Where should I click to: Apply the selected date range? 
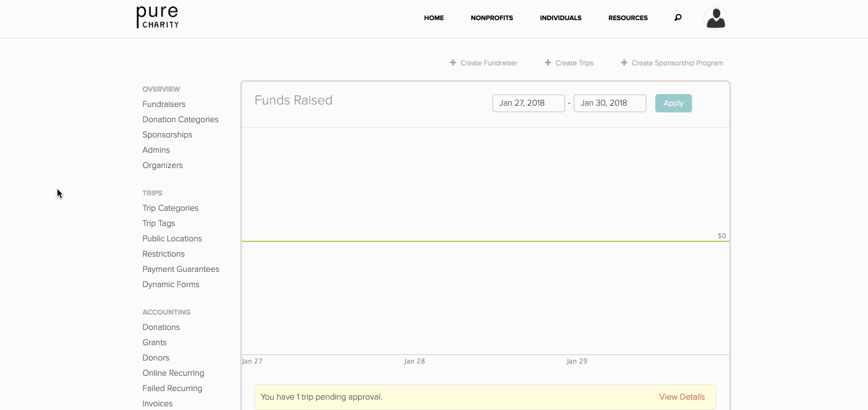[674, 103]
